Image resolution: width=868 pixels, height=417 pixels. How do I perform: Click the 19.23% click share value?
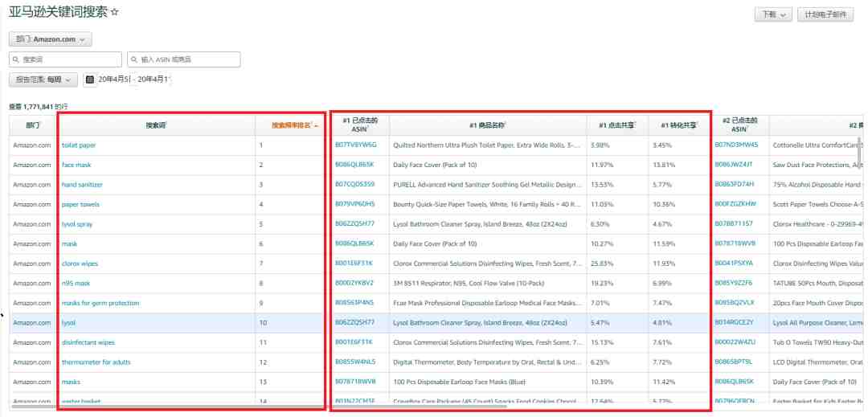[600, 283]
